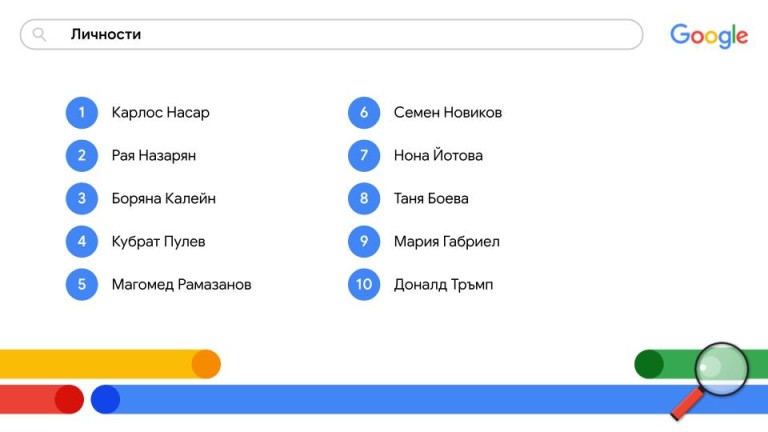This screenshot has height=432, width=768.
Task: Open the Доналд Тръмп entry
Action: point(444,285)
